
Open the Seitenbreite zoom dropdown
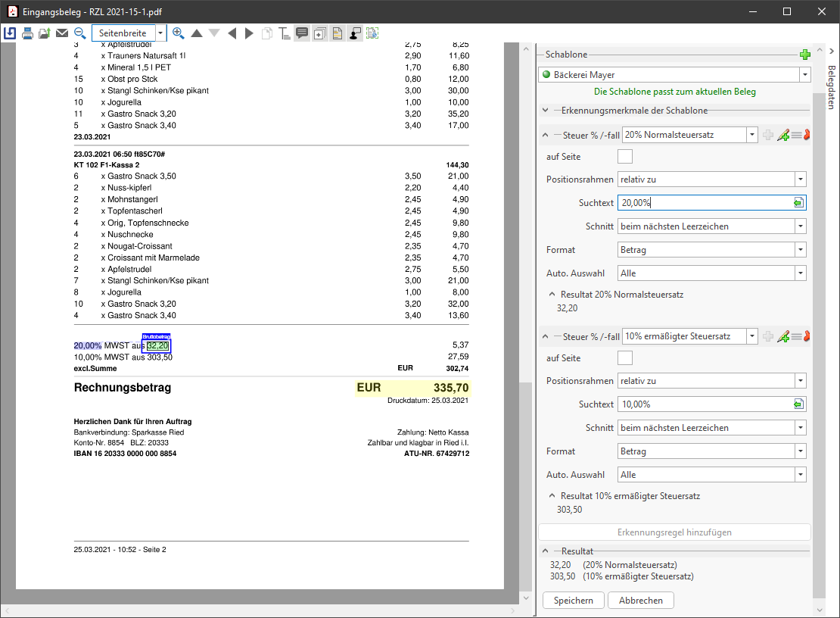click(160, 33)
